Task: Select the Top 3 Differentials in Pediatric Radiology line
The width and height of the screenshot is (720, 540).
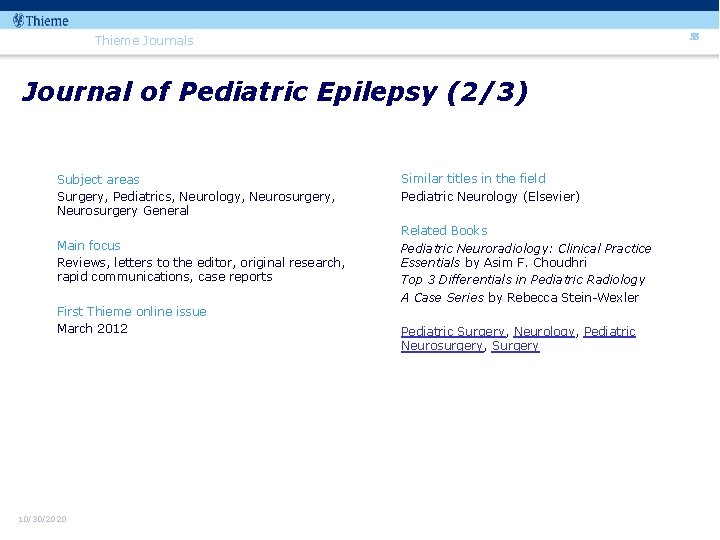Action: (x=523, y=280)
